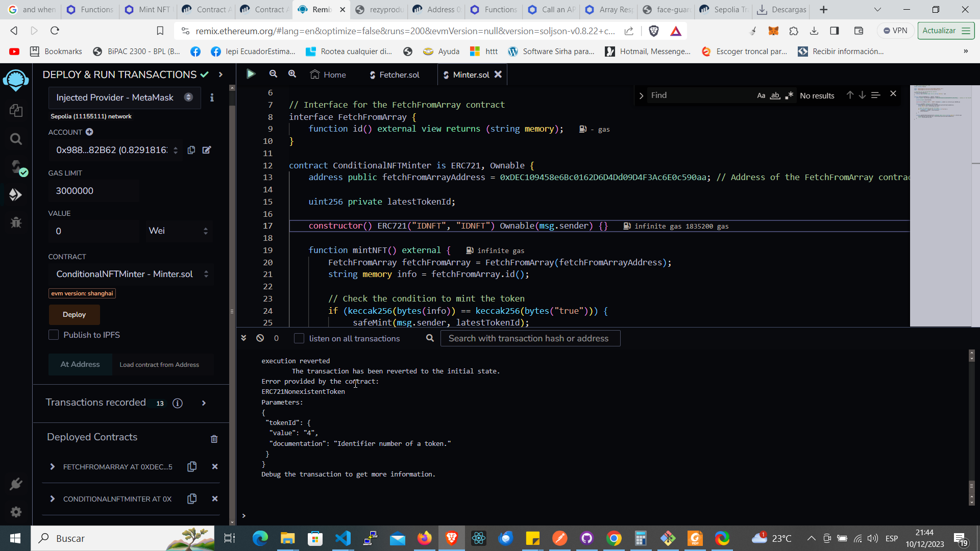980x551 pixels.
Task: Click the At Address button
Action: [80, 364]
